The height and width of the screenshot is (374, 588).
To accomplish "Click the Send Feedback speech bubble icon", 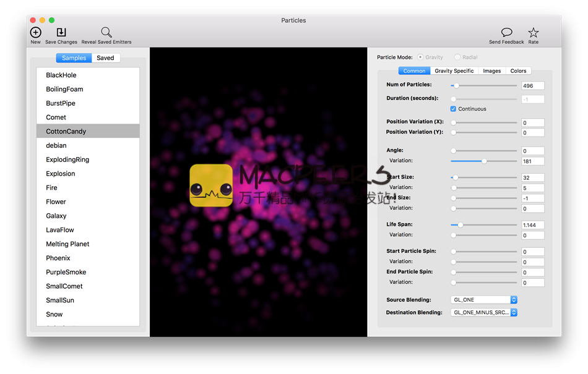I will click(x=506, y=32).
